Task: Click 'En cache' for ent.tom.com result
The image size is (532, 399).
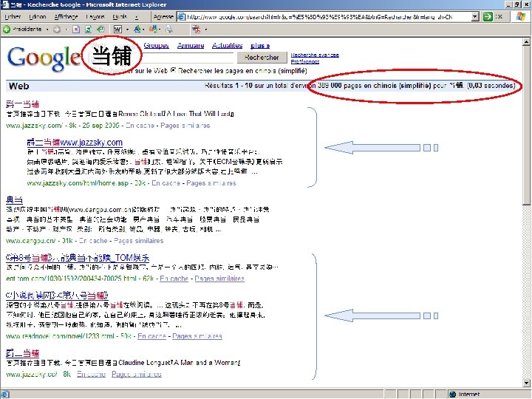Action: point(174,279)
